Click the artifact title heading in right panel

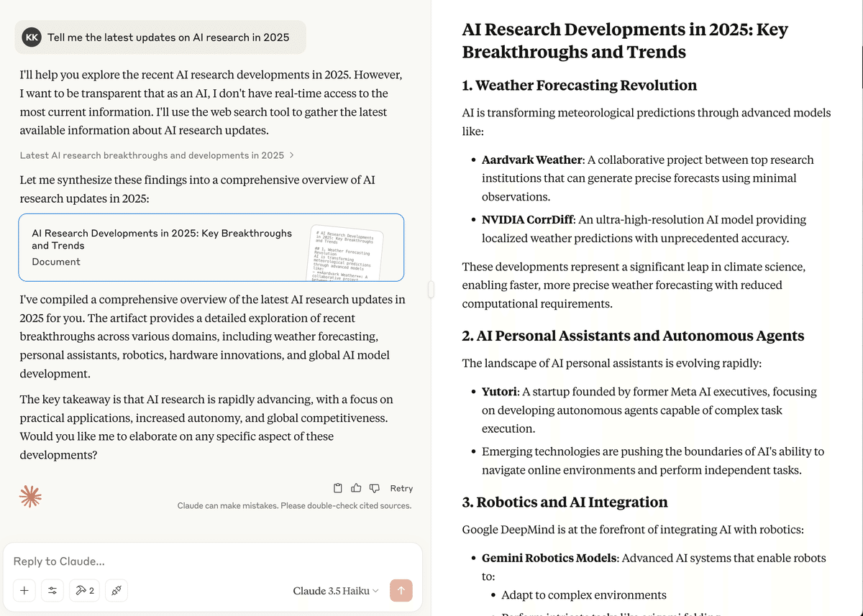(624, 41)
